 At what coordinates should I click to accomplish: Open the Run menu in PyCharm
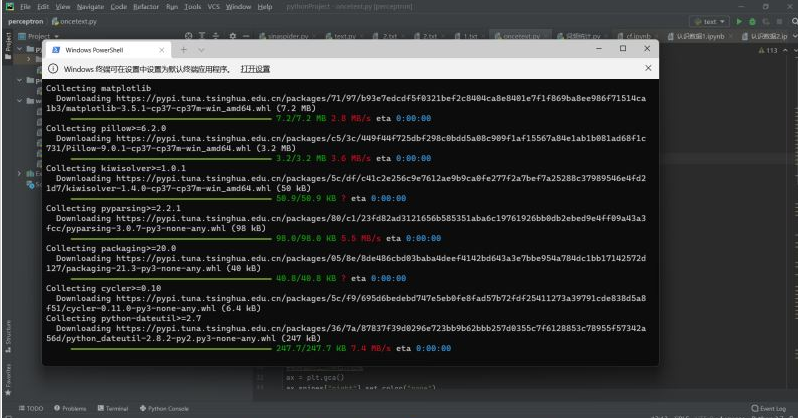tap(172, 7)
